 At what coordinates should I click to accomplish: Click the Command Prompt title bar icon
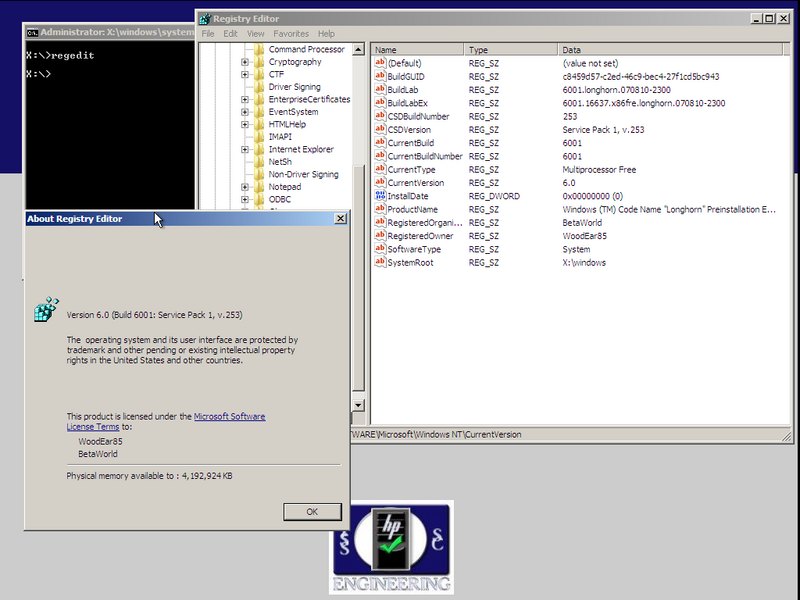tap(32, 31)
